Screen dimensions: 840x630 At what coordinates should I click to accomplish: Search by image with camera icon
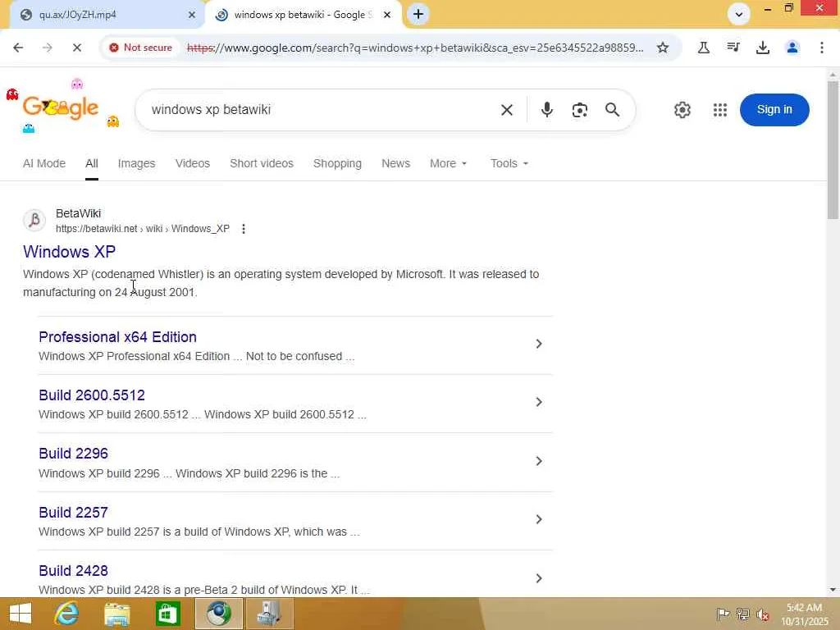(580, 110)
